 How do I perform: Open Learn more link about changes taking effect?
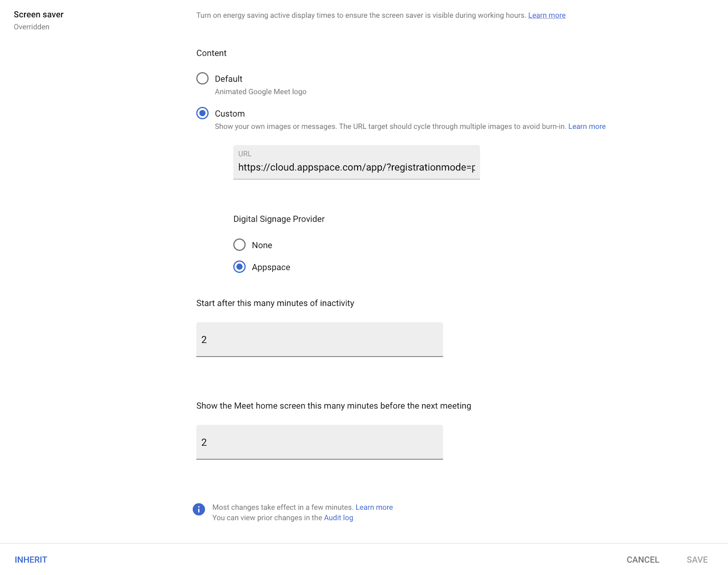coord(374,507)
